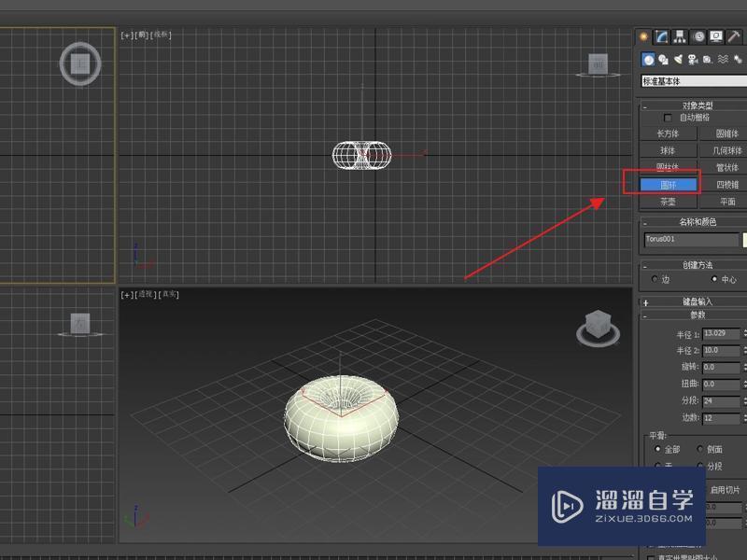Select the 中心 creation method radio
The width and height of the screenshot is (747, 560).
[x=714, y=279]
